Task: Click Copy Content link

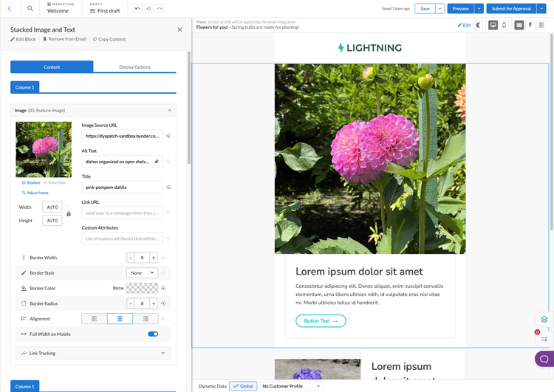Action: (x=109, y=39)
